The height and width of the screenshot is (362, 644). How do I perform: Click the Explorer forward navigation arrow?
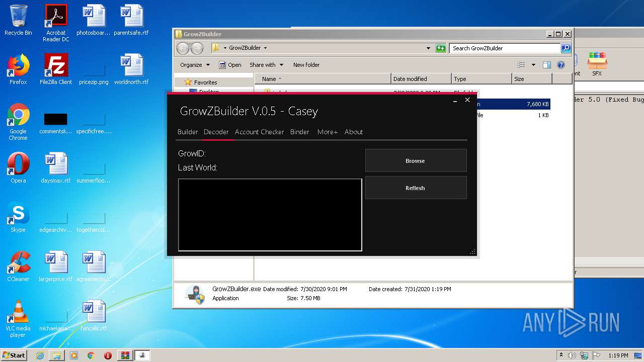point(197,48)
